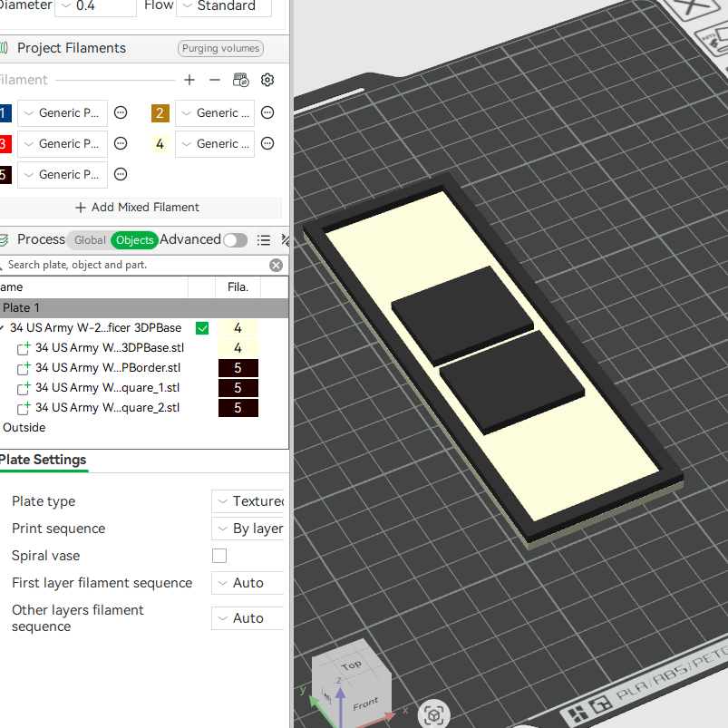Open Plate type Textured dropdown
The width and height of the screenshot is (728, 728).
(248, 501)
